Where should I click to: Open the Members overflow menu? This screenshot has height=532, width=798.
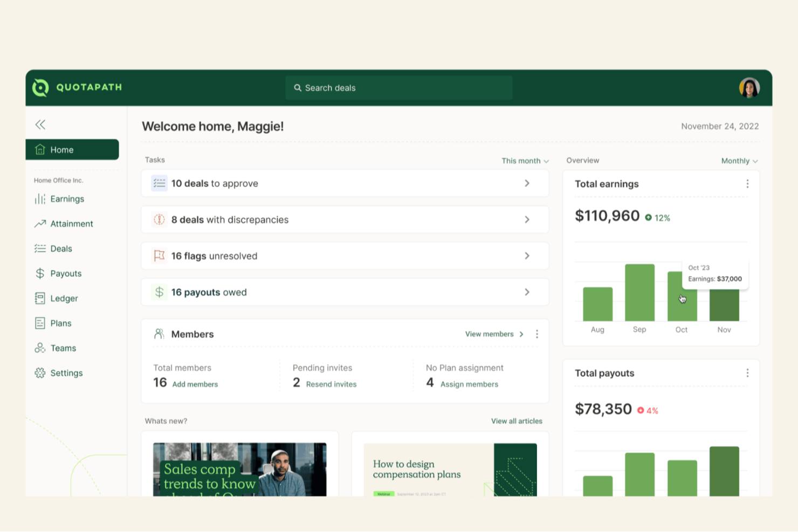click(537, 334)
